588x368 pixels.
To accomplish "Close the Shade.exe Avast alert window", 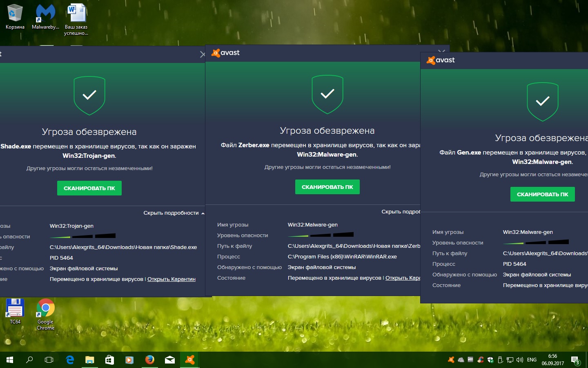I will [202, 54].
